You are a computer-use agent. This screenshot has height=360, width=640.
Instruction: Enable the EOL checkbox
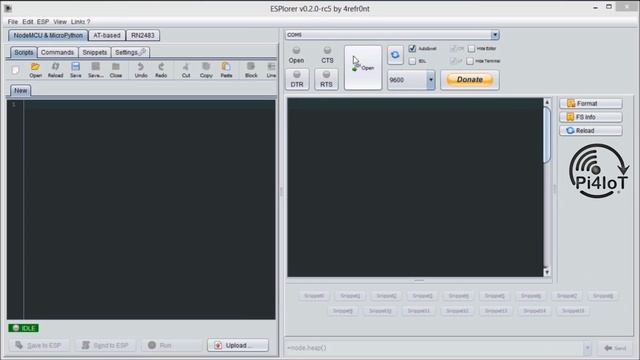point(412,61)
